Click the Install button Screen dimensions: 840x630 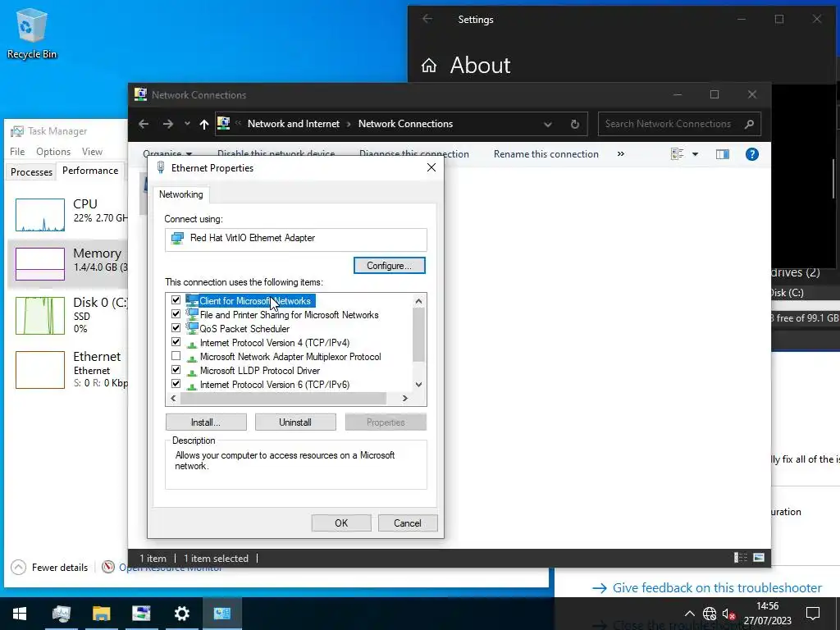[206, 422]
